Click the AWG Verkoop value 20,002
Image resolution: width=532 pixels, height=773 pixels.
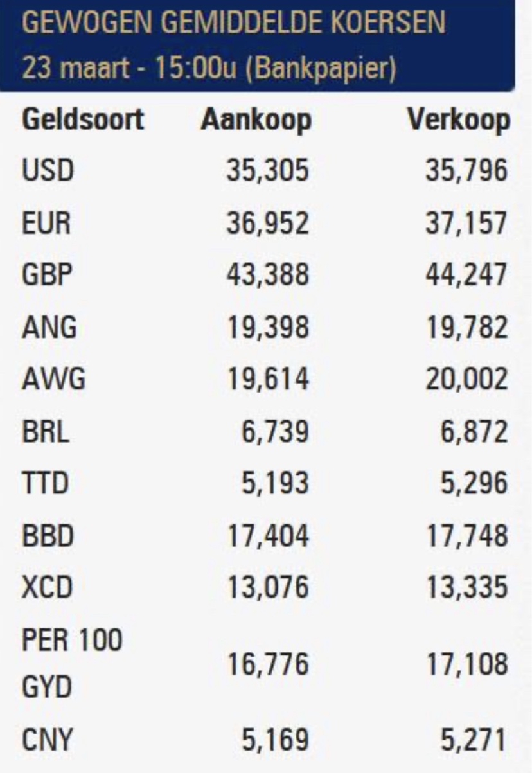pyautogui.click(x=466, y=380)
